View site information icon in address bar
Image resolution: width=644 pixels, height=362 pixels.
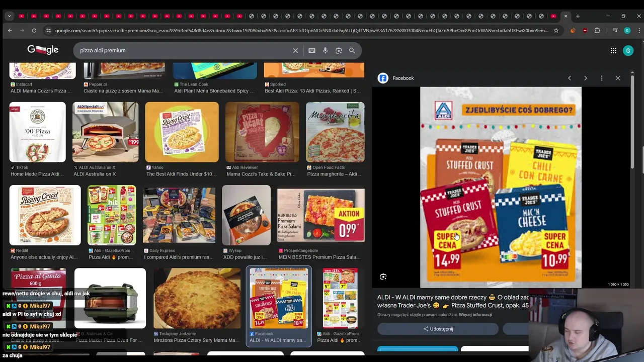pyautogui.click(x=48, y=31)
